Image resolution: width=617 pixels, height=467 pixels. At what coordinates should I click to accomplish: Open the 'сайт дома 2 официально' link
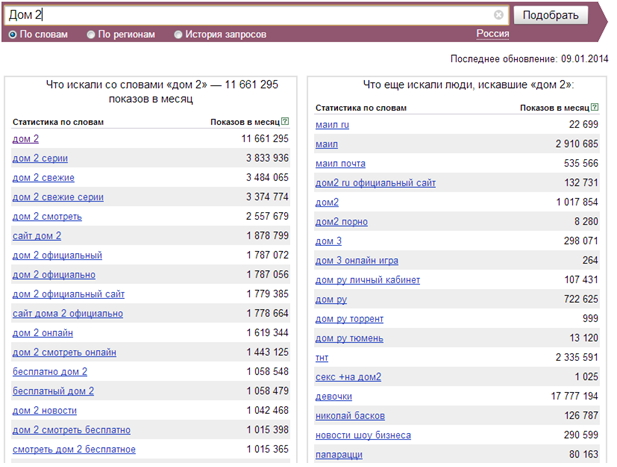pyautogui.click(x=68, y=314)
